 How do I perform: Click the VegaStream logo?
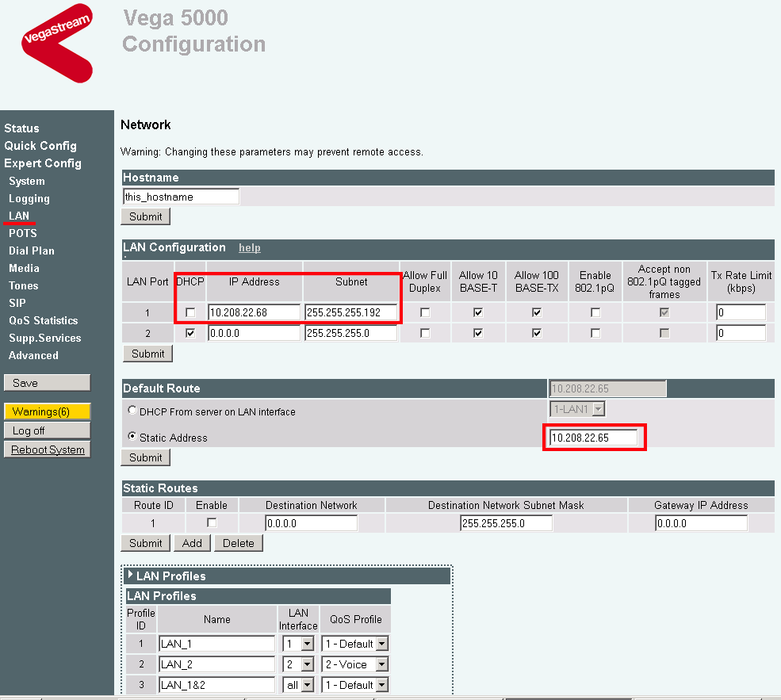(x=57, y=44)
